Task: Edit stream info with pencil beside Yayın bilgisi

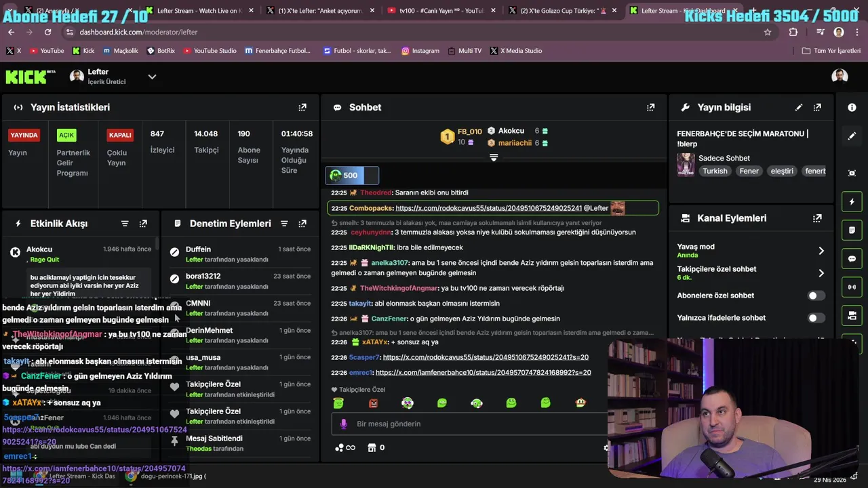Action: tap(799, 107)
